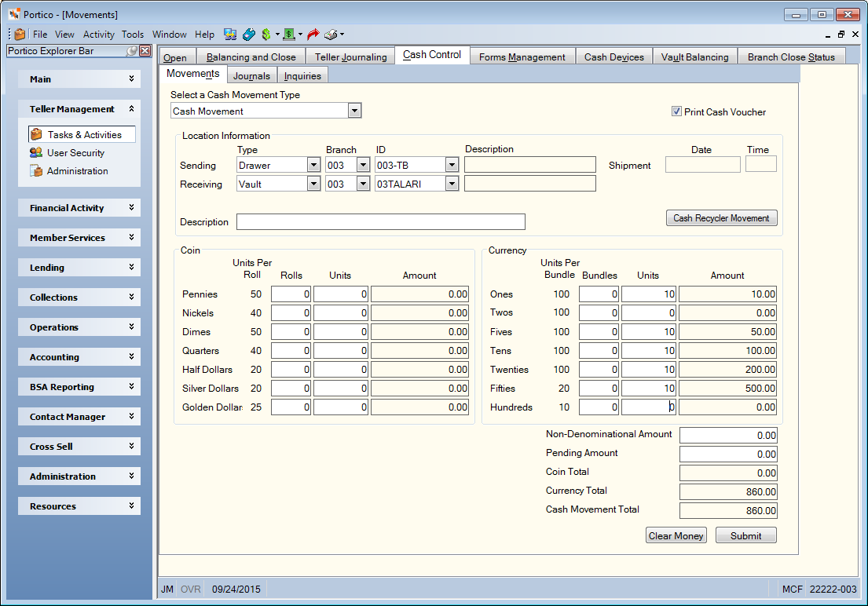868x606 pixels.
Task: Click the long Description field below Receiving
Action: [x=381, y=222]
